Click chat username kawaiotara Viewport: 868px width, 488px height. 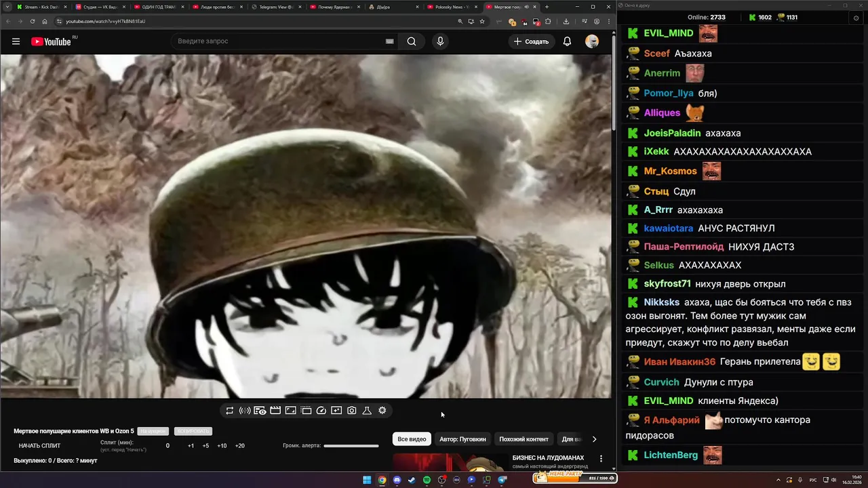tap(669, 228)
